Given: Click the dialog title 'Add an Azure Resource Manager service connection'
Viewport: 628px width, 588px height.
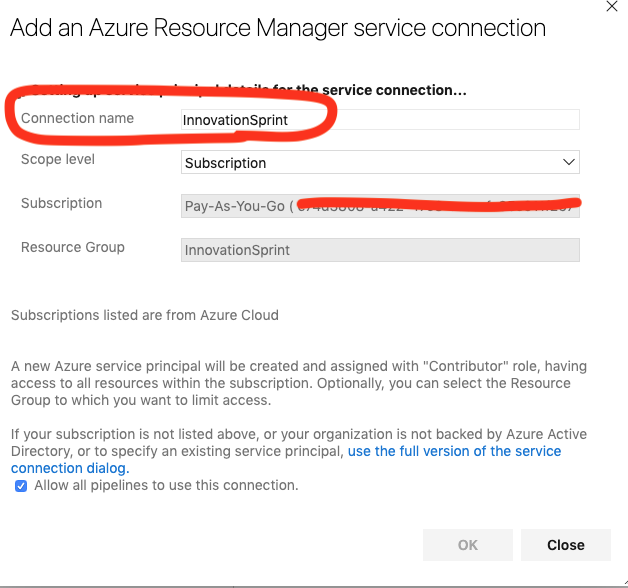Looking at the screenshot, I should click(278, 28).
